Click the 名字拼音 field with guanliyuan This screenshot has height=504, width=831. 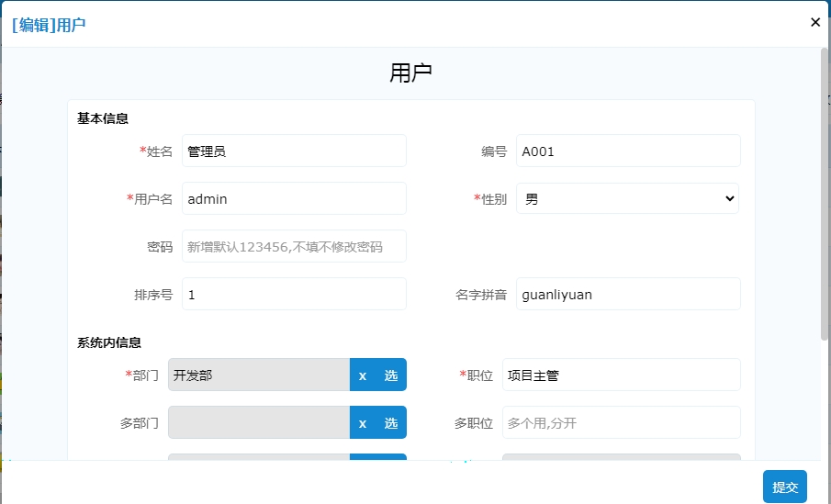pyautogui.click(x=629, y=294)
